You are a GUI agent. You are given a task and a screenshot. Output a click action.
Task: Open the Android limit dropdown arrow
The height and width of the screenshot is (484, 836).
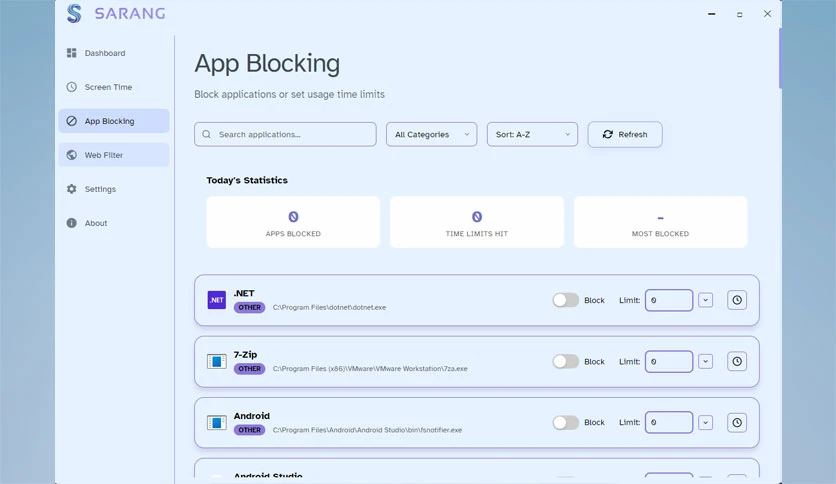pyautogui.click(x=705, y=423)
